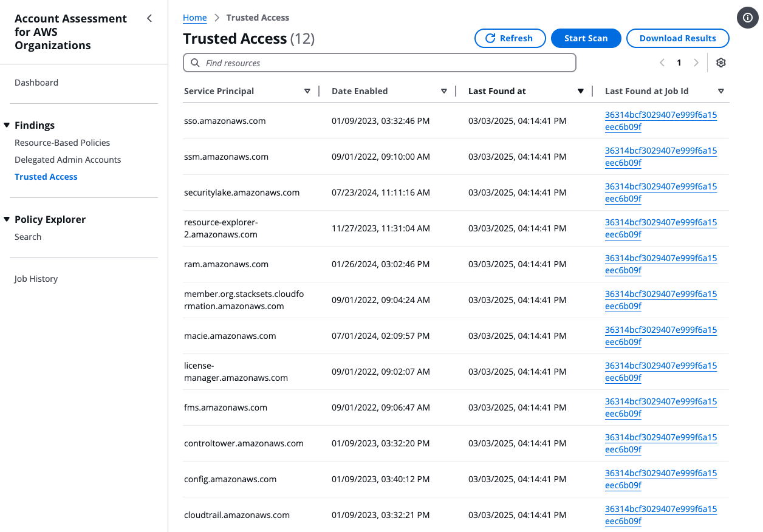
Task: Open job id link for resource-explorer-2 row
Action: (661, 228)
